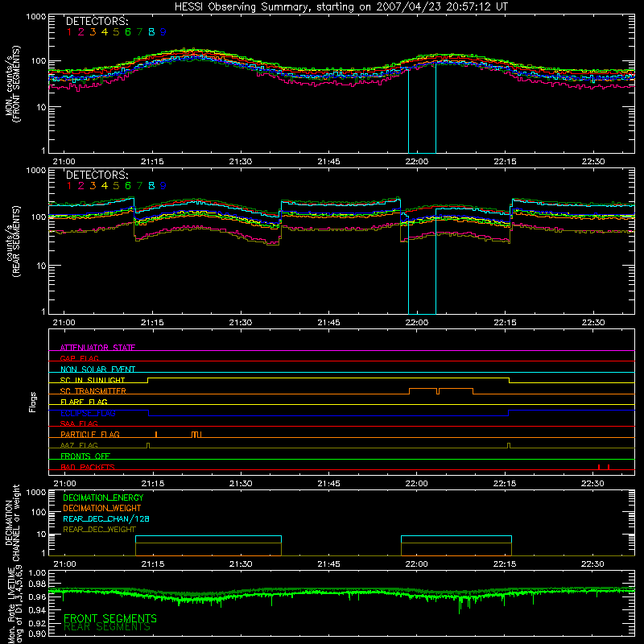Screen dimensions: 644x644
Task: Click the HESSI Observing Summary plot title
Action: (341, 6)
